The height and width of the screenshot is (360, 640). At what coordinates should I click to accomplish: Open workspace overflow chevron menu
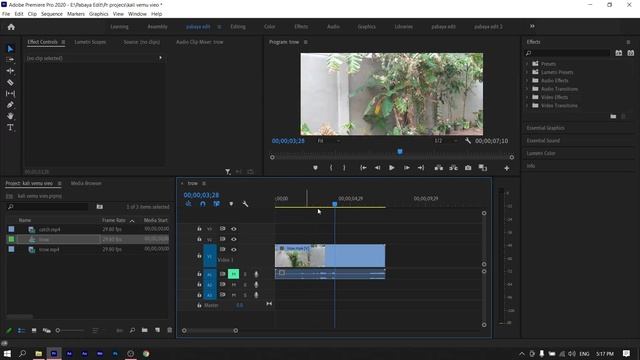(x=532, y=27)
